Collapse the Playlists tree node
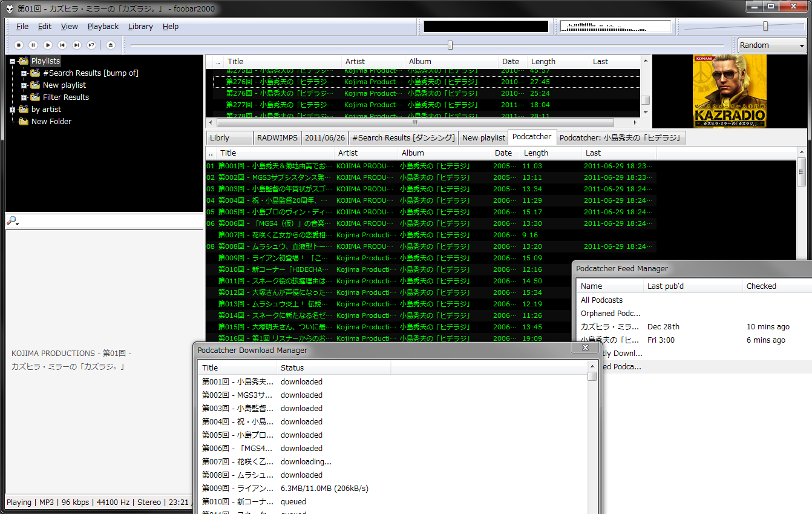812x514 pixels. coord(12,61)
